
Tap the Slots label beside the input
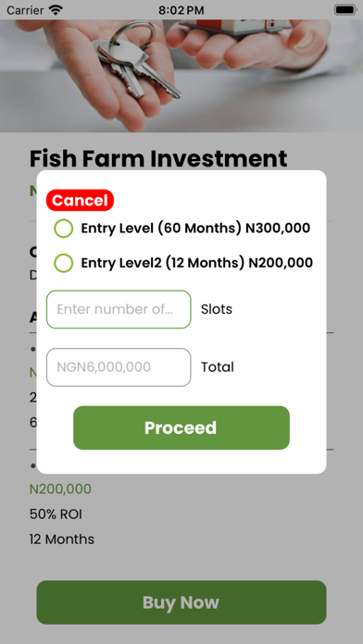[217, 309]
